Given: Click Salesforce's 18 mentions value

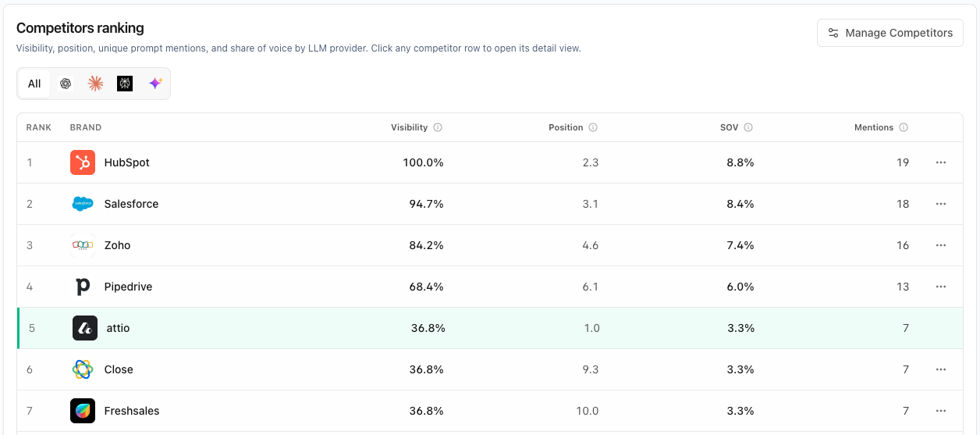Looking at the screenshot, I should coord(903,204).
